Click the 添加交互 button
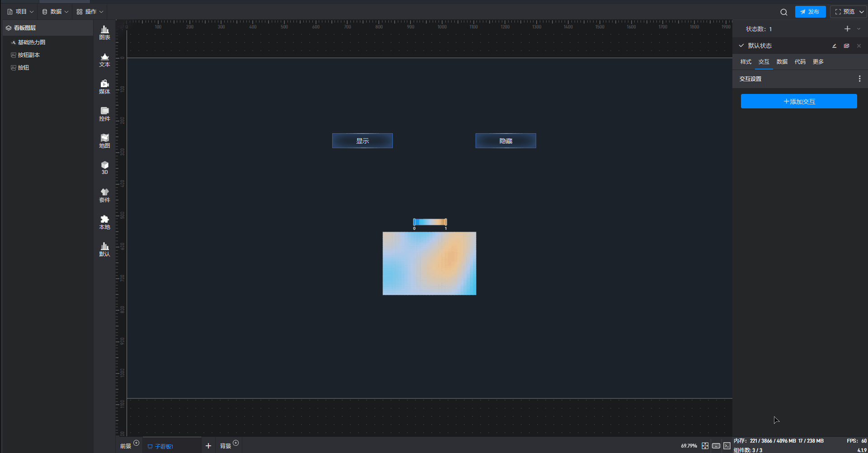The height and width of the screenshot is (453, 868). (798, 102)
